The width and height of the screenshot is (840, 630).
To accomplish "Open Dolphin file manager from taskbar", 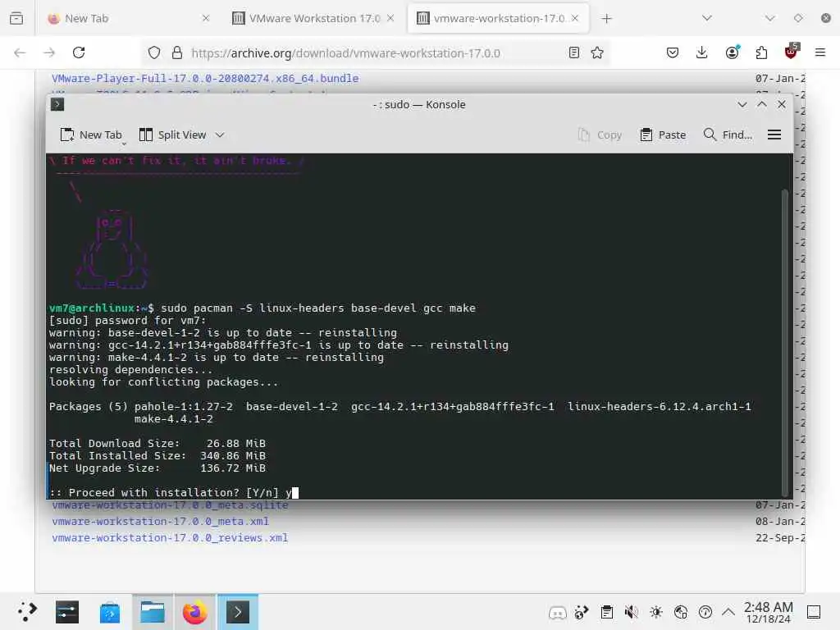I will tap(153, 612).
